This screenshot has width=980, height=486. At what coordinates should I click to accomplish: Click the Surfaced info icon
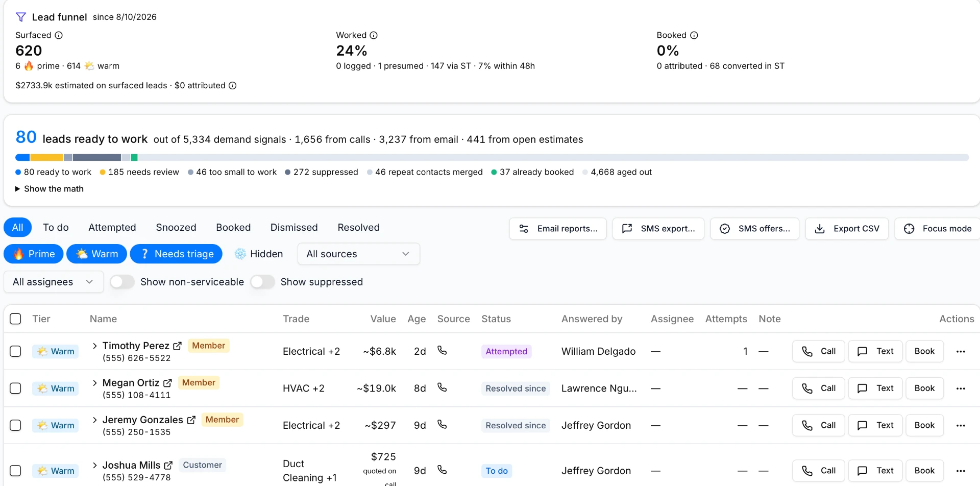coord(59,35)
